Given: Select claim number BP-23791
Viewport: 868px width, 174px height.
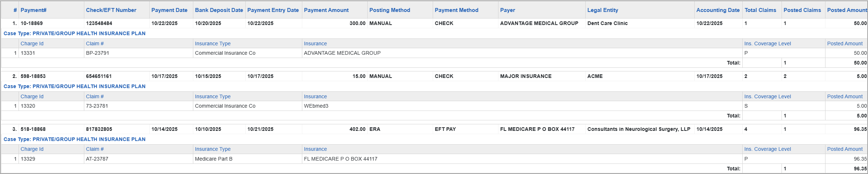Looking at the screenshot, I should [x=97, y=53].
